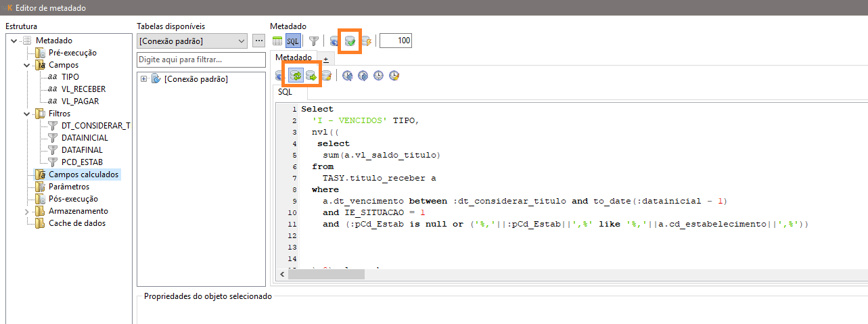
Task: Select the PCD_ESTAB filter
Action: (x=81, y=162)
